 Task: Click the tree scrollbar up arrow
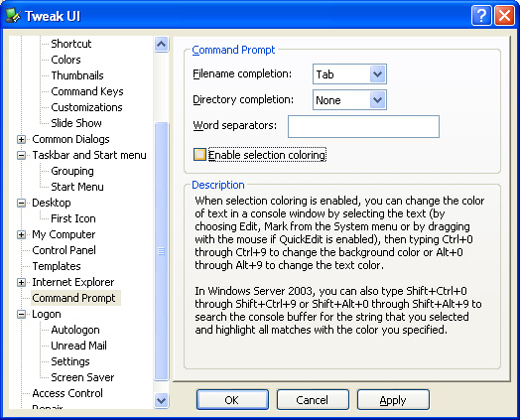pos(161,44)
